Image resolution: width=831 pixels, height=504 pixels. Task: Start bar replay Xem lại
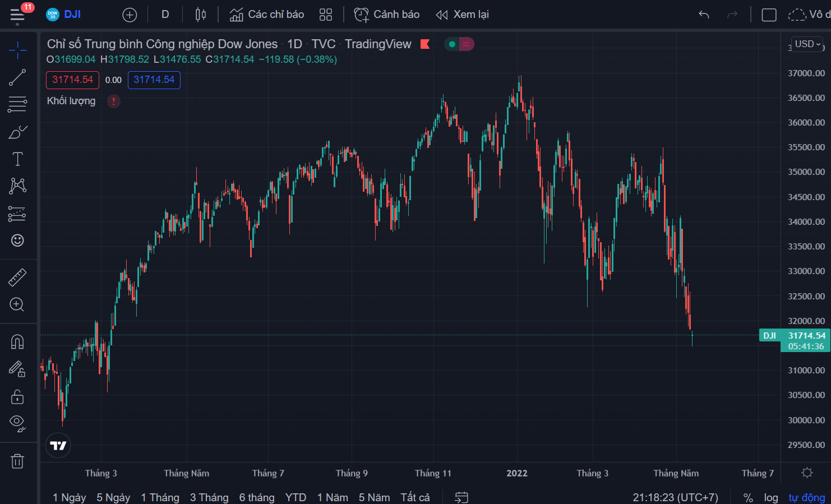(463, 15)
